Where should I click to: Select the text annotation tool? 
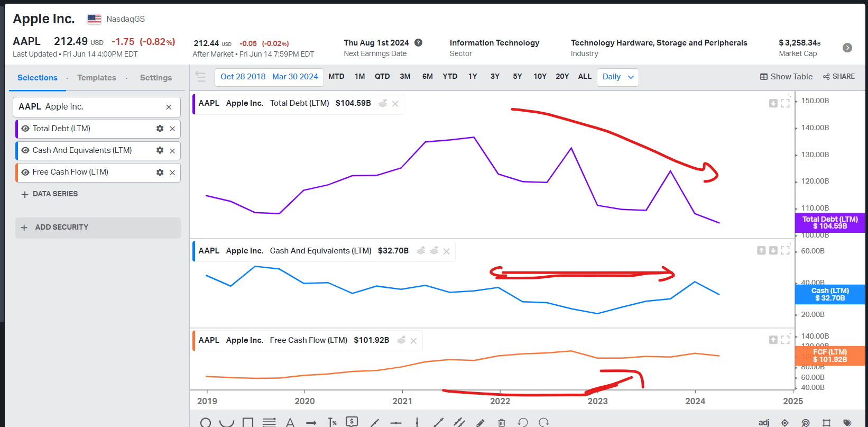click(x=290, y=422)
